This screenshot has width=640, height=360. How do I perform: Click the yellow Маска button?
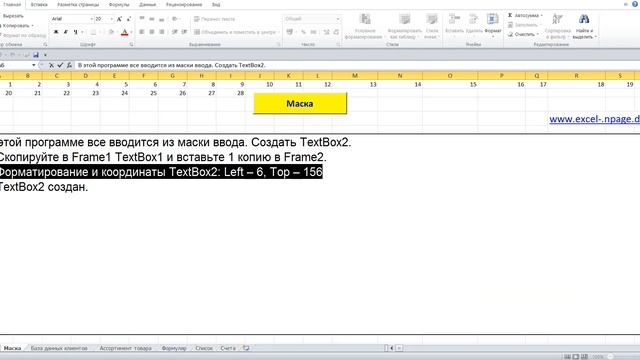coord(300,103)
